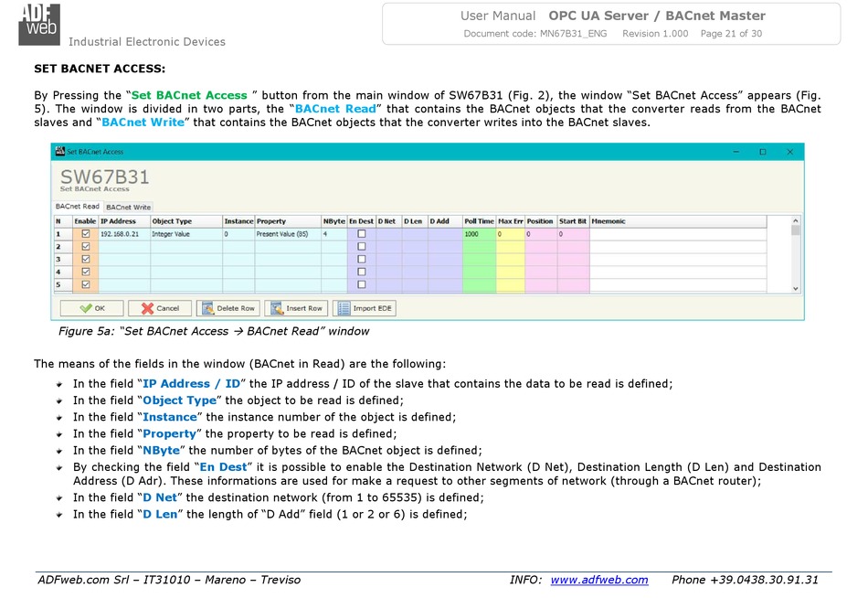Image resolution: width=868 pixels, height=598 pixels.
Task: Click the SW67B31 title inside the window
Action: 105,176
